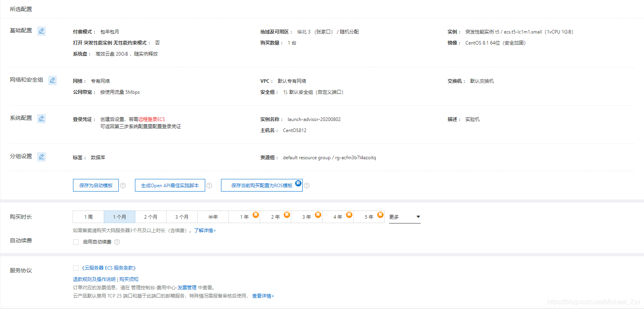Open the 退款规则及操作说明 link
Screen dimensions: 644x309
pyautogui.click(x=94, y=279)
